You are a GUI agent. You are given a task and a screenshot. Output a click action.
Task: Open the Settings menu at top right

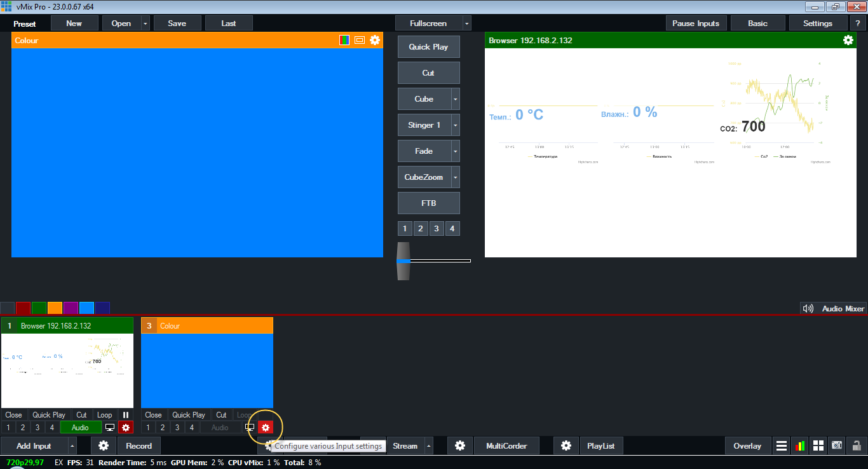[x=817, y=24]
